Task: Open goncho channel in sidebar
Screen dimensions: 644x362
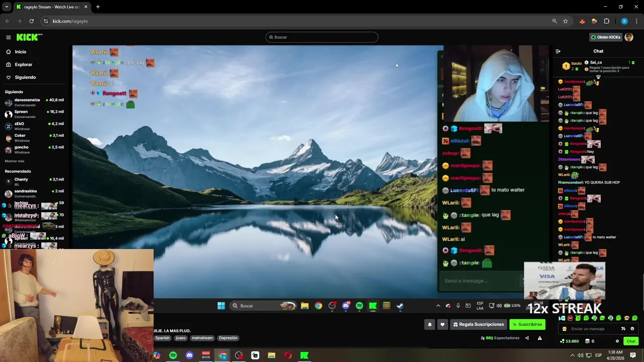Action: pos(34,149)
